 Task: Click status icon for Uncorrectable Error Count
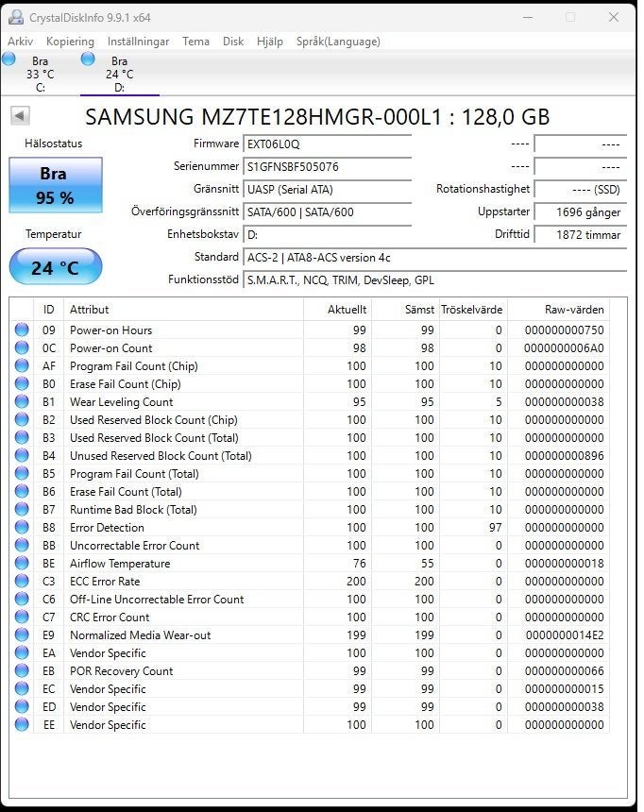pyautogui.click(x=22, y=546)
